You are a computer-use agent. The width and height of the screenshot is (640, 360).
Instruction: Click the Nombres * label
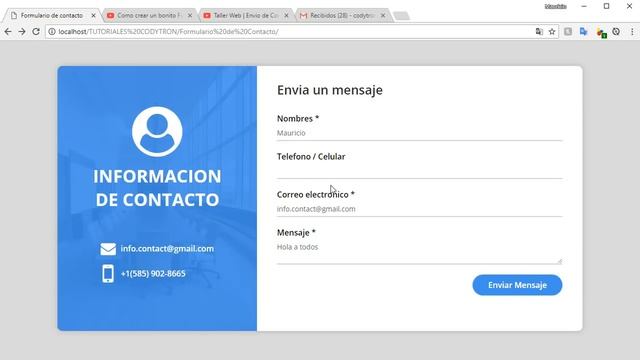[x=298, y=118]
